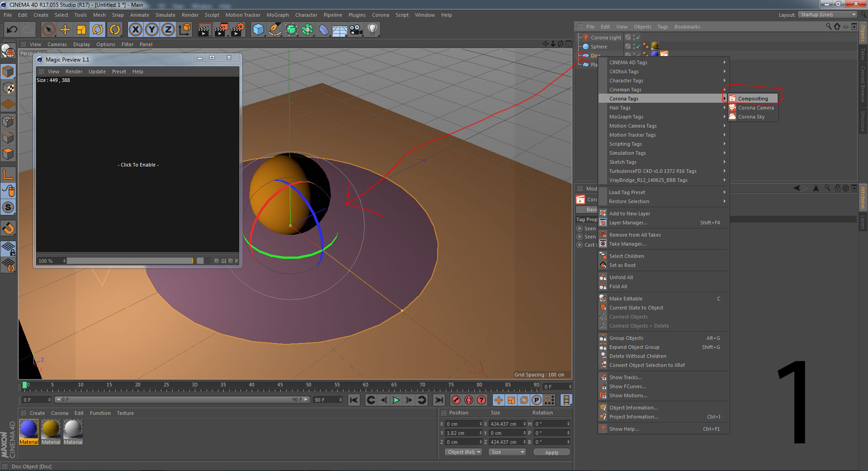The image size is (868, 471).
Task: Switch to Points mode
Action: coord(8,121)
